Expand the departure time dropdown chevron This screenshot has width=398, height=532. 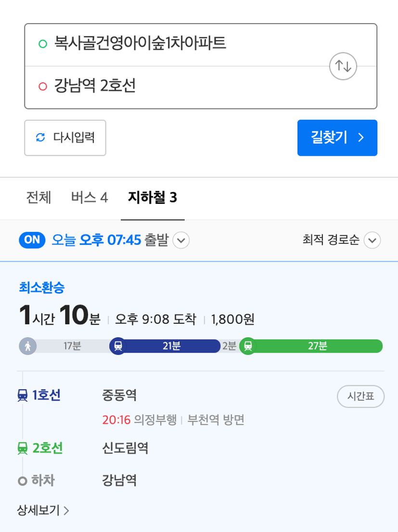(181, 240)
